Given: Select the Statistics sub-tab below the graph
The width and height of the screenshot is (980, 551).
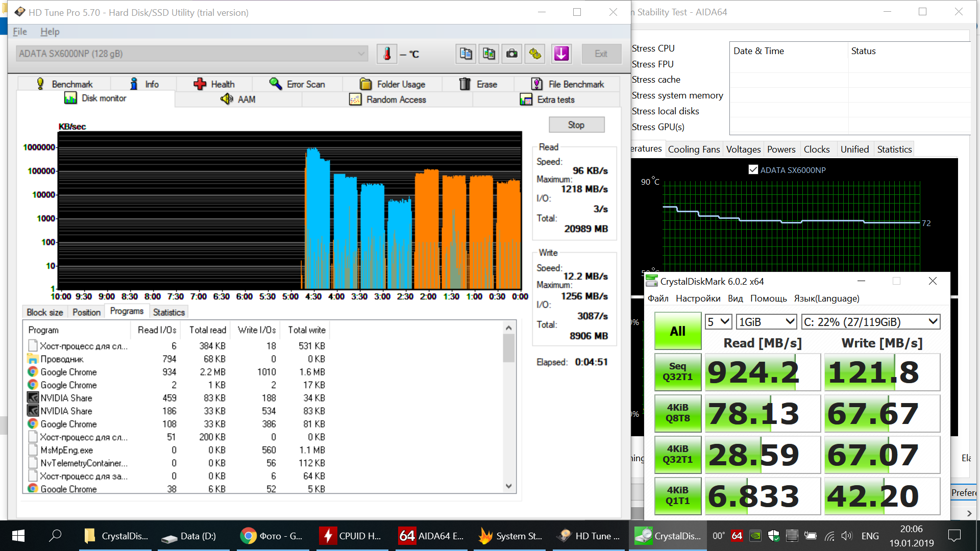Looking at the screenshot, I should (168, 312).
